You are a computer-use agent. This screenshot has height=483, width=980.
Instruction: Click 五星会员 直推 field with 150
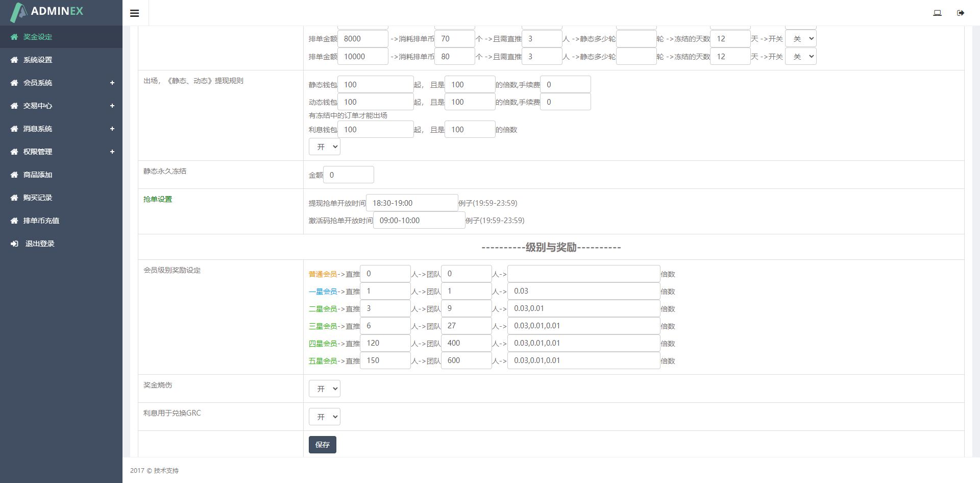(x=385, y=360)
